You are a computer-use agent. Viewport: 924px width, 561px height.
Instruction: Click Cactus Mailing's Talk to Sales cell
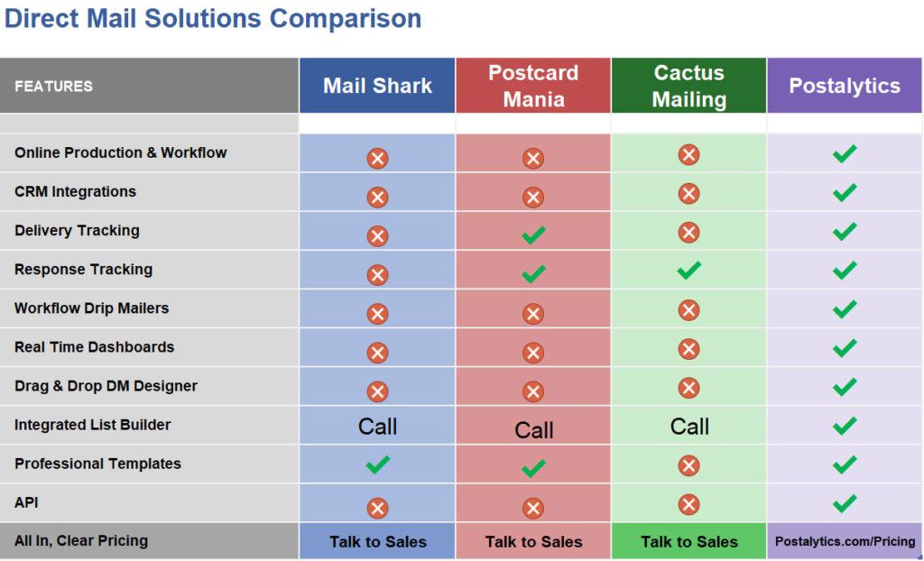tap(689, 542)
